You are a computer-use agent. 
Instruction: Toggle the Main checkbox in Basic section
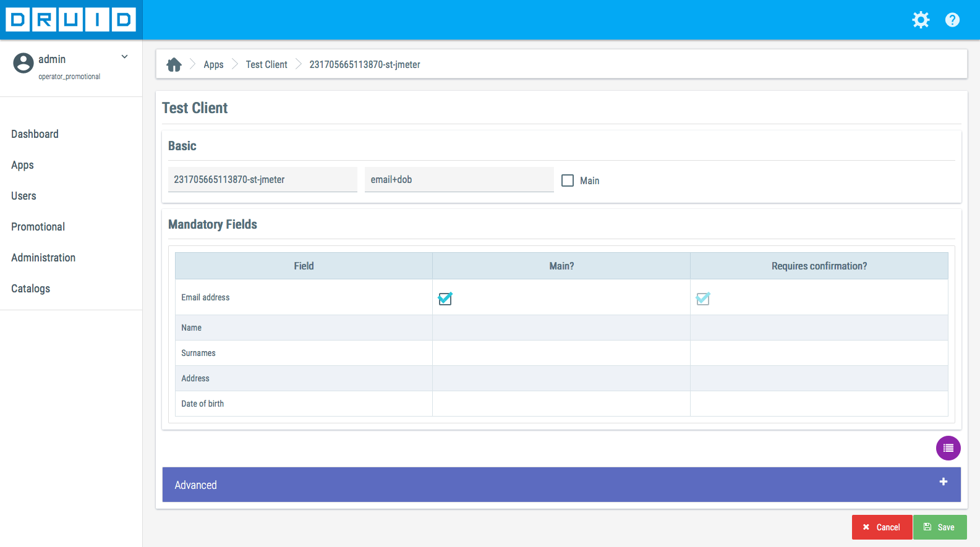(x=568, y=180)
